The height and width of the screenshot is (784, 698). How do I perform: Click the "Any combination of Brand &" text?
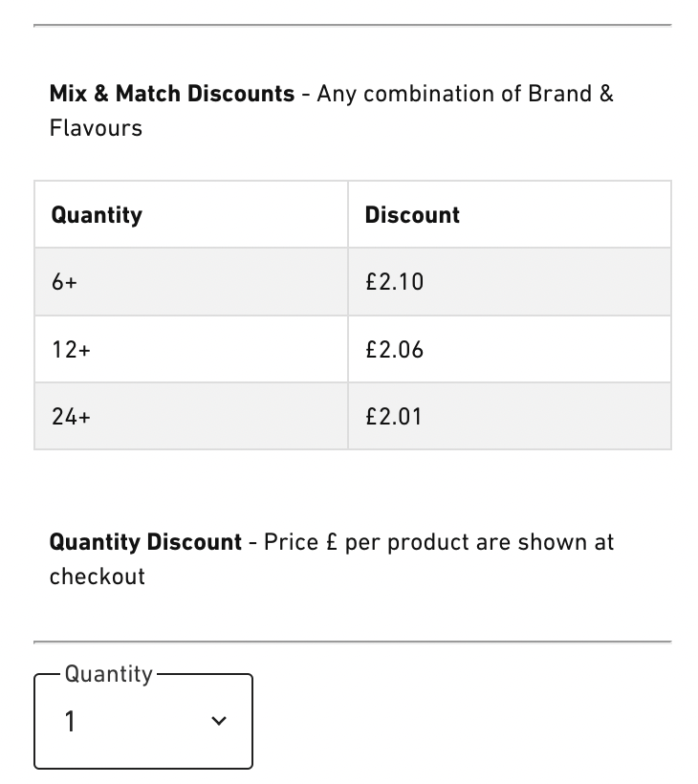click(x=466, y=94)
